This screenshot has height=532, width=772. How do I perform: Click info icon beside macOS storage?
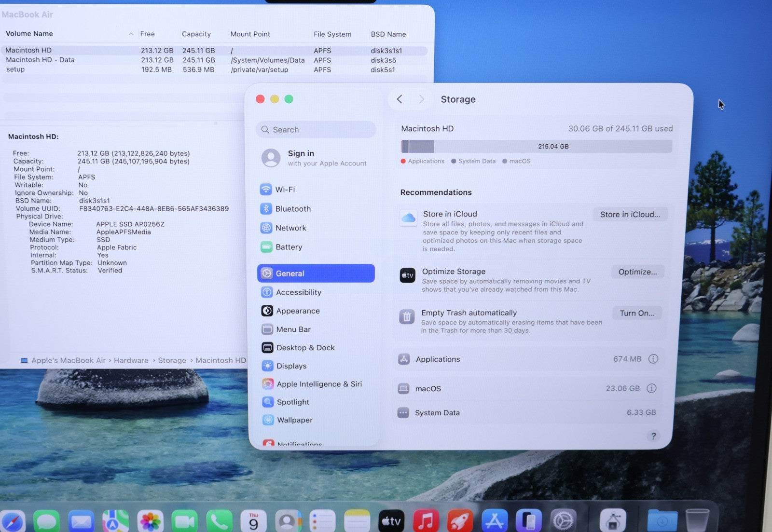(x=651, y=388)
